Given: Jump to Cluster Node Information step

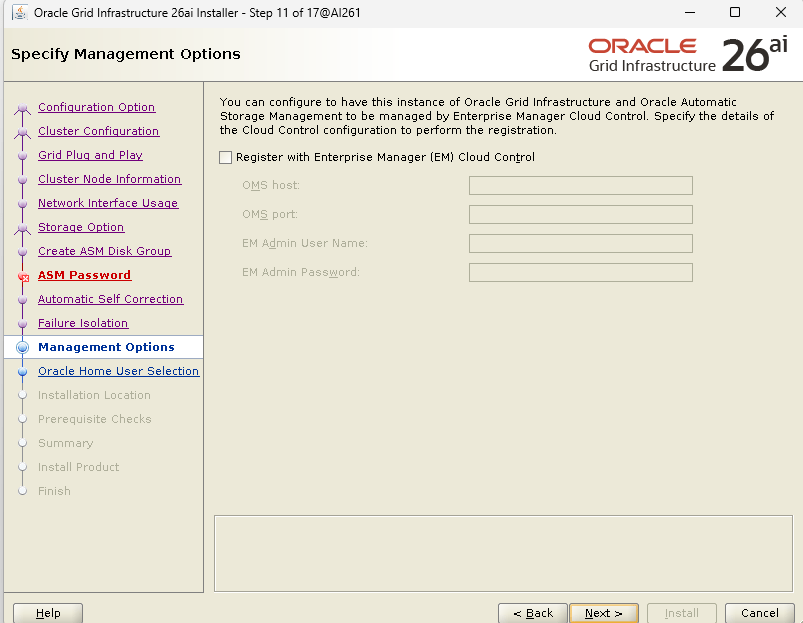Looking at the screenshot, I should [x=109, y=179].
